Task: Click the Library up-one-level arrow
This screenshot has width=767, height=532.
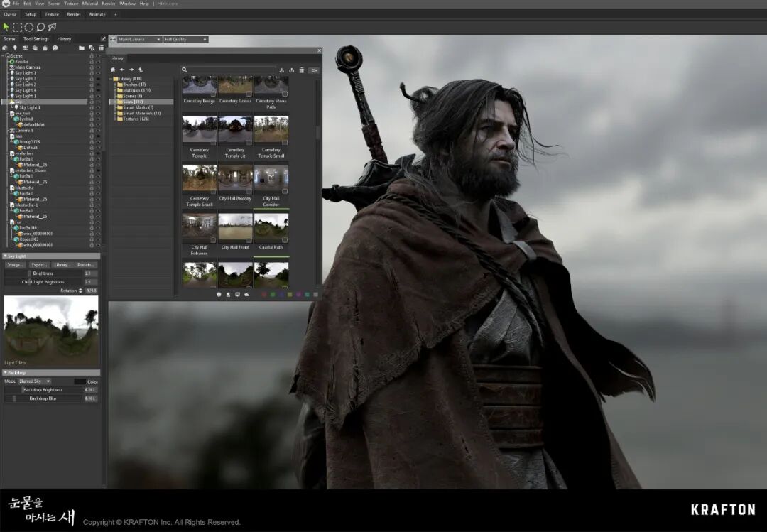Action: (x=141, y=70)
